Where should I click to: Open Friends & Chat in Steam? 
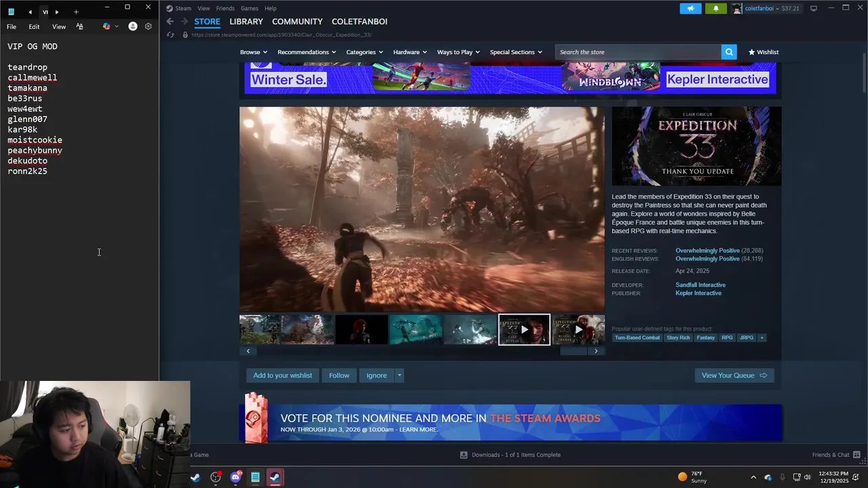point(836,455)
